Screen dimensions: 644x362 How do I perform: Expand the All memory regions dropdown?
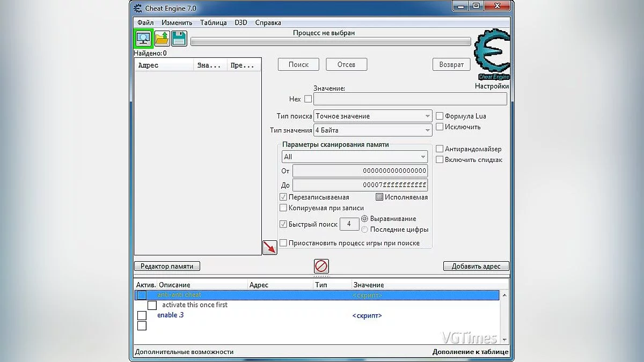424,156
